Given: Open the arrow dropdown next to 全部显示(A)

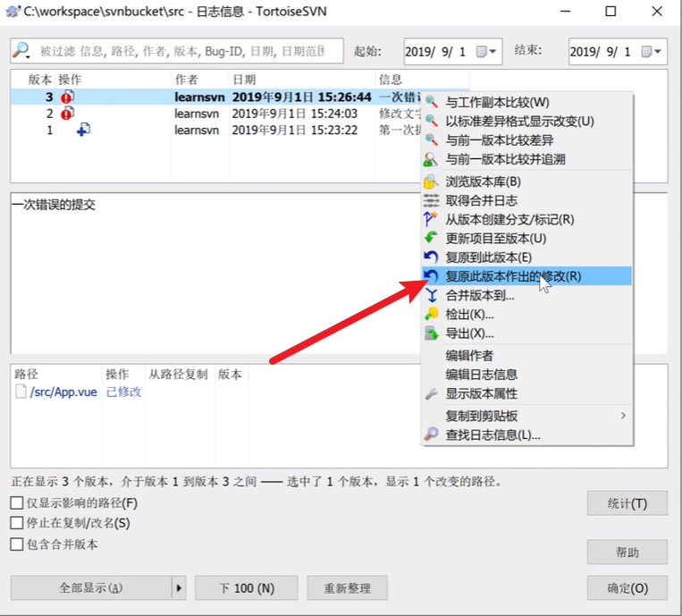Looking at the screenshot, I should tap(179, 588).
